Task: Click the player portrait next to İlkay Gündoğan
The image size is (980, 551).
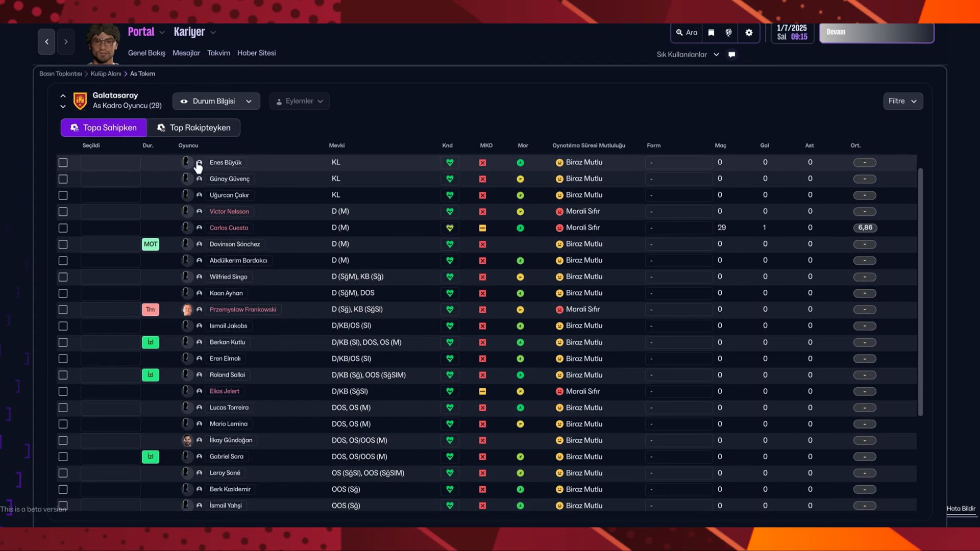Action: pos(186,440)
